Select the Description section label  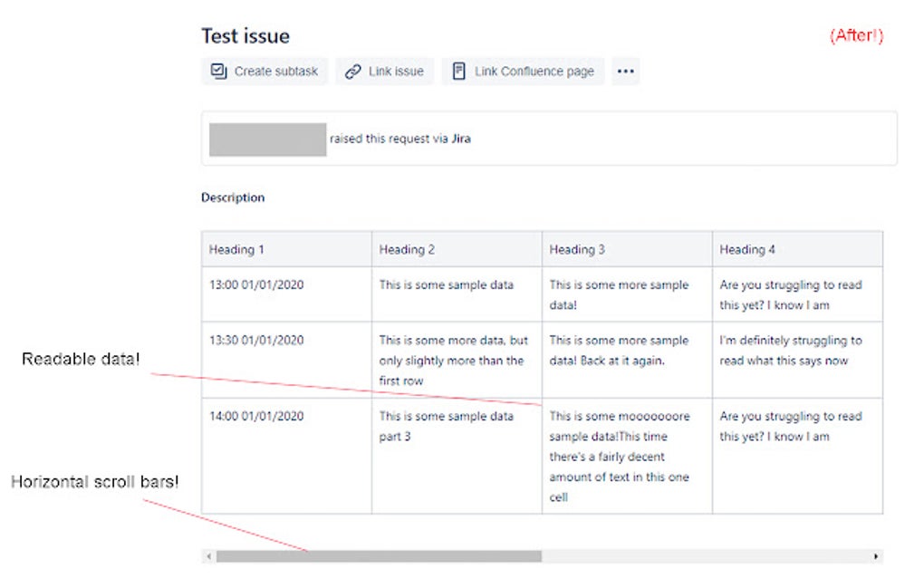coord(232,197)
